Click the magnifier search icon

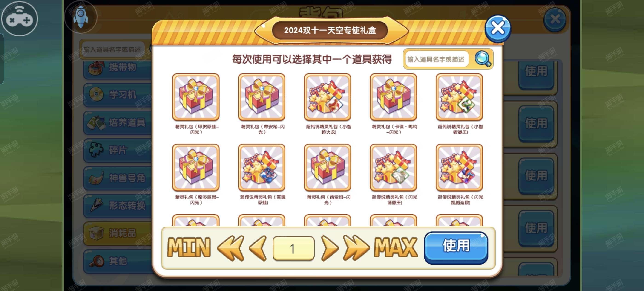point(483,59)
